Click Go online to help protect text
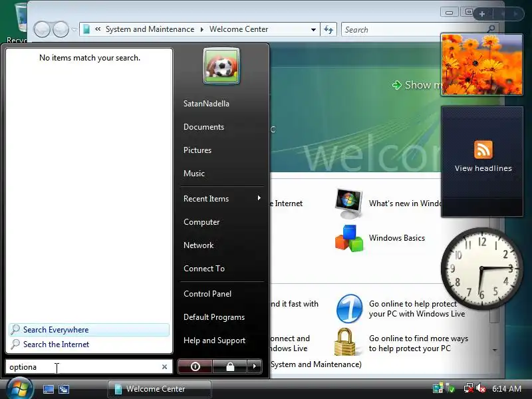Image resolution: width=532 pixels, height=399 pixels. 417,309
